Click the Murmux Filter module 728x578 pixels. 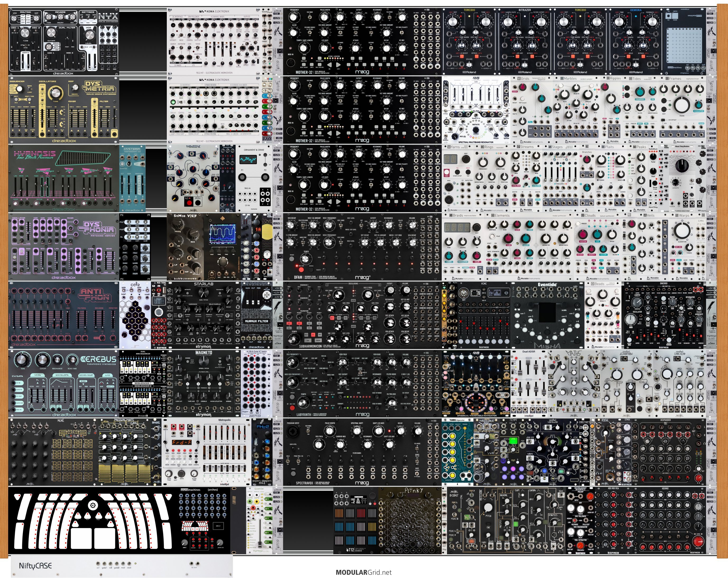point(257,315)
